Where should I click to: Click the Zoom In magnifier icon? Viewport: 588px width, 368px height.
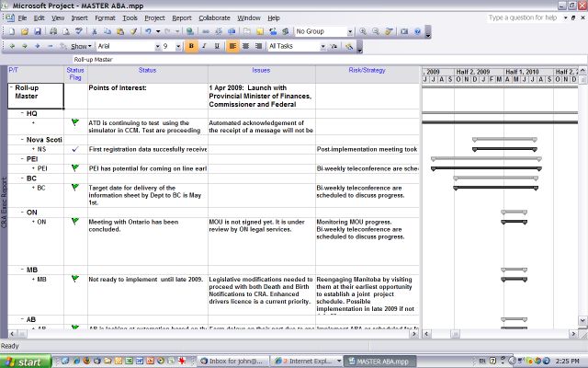[363, 32]
